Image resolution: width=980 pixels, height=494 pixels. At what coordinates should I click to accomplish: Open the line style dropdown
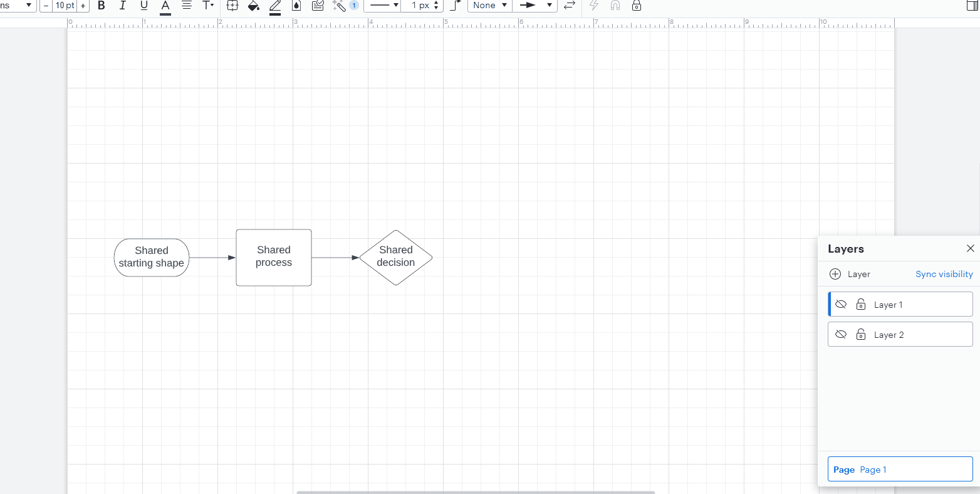click(383, 5)
